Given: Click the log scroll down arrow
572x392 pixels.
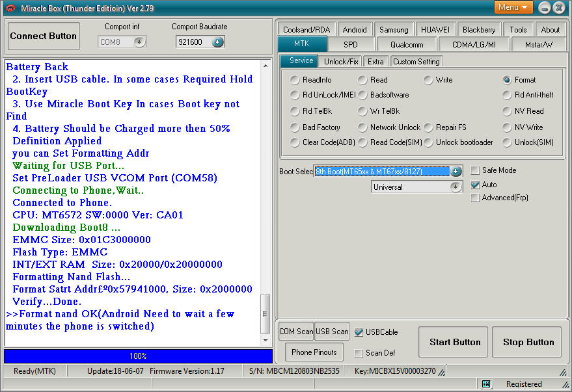Looking at the screenshot, I should (266, 340).
